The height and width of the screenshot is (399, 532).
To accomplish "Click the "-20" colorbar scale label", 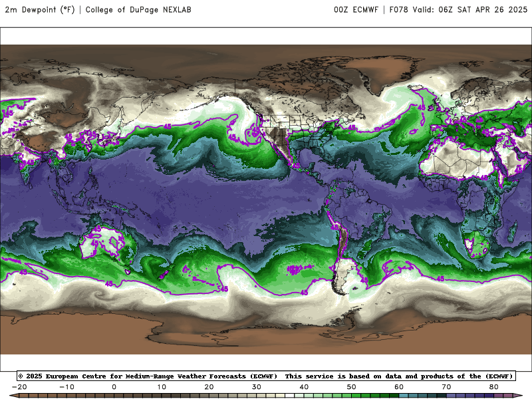I will tap(19, 387).
